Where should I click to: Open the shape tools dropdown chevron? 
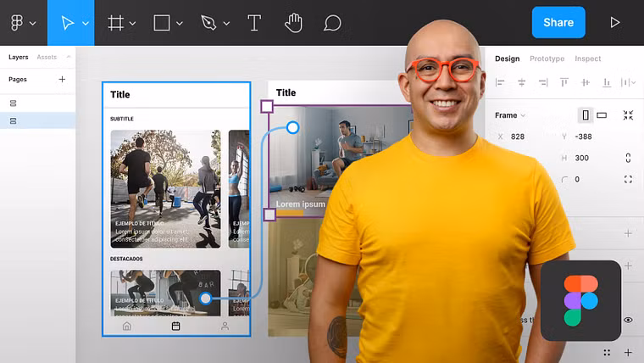coord(180,24)
